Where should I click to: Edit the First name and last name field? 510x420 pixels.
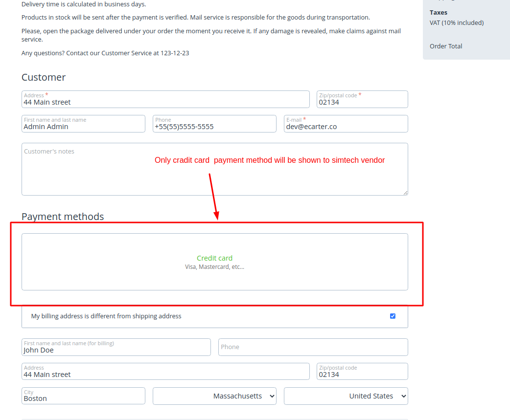click(x=84, y=124)
